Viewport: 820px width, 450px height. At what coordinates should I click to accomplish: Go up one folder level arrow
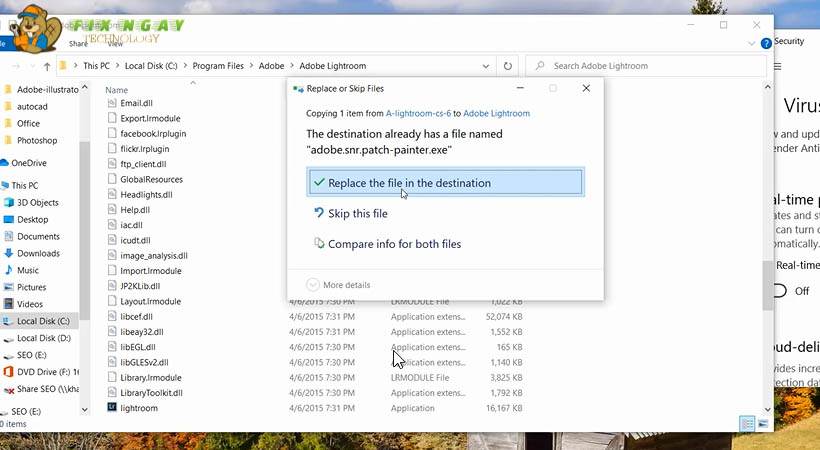tap(47, 66)
